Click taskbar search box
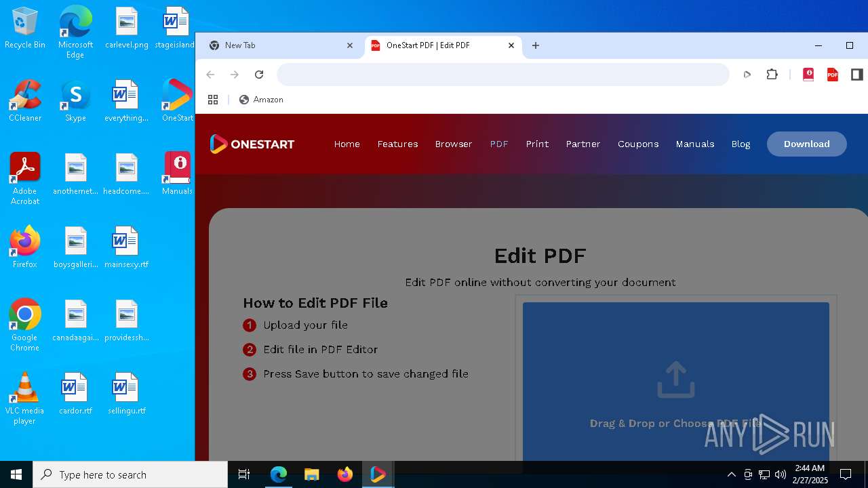This screenshot has width=868, height=488. pos(130,474)
